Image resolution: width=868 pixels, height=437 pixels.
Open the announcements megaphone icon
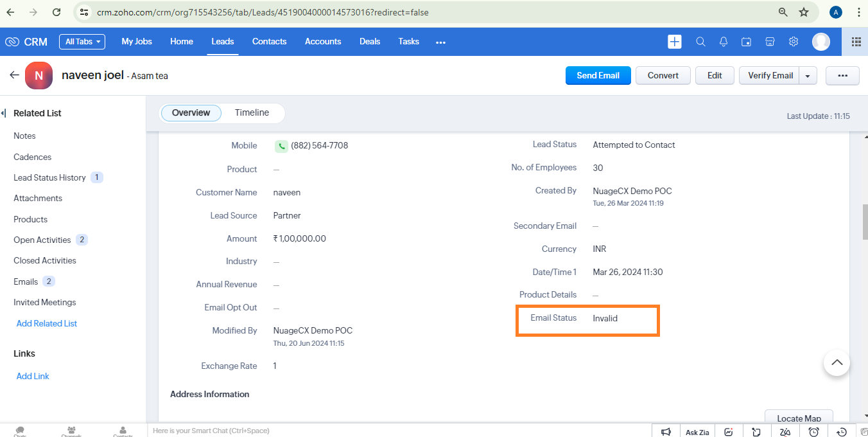666,432
